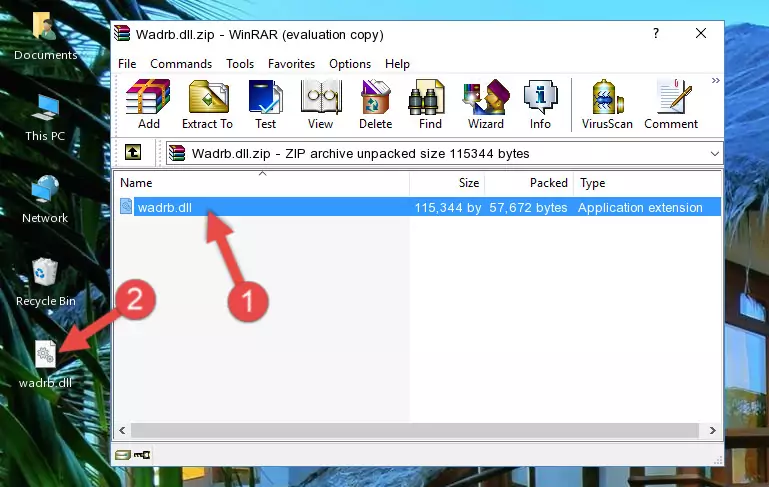Image resolution: width=769 pixels, height=487 pixels.
Task: Open the Tools menu
Action: click(240, 64)
